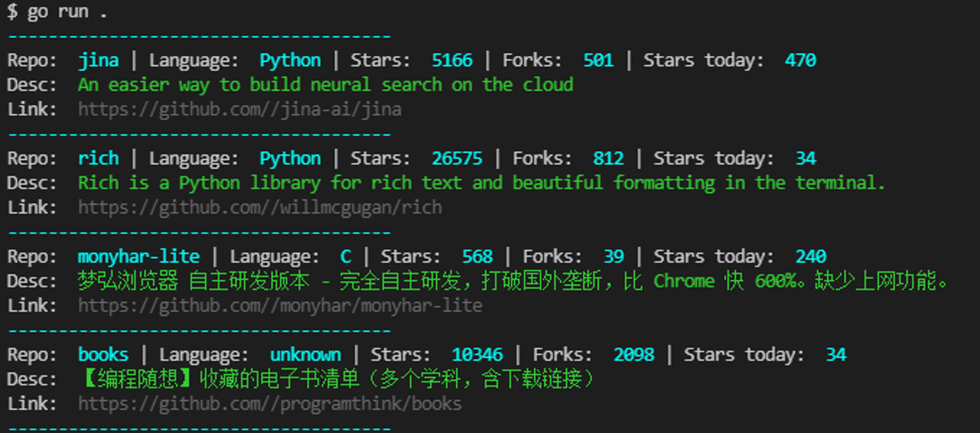Open the jina-ai/jina GitHub link
The width and height of the screenshot is (980, 433).
coord(240,109)
